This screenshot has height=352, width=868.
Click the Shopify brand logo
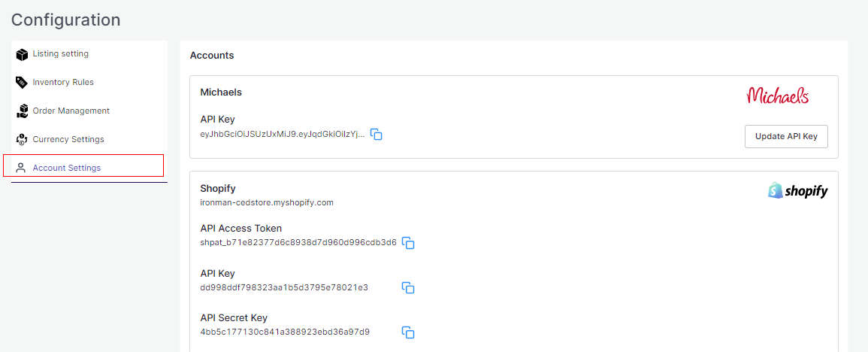[x=797, y=191]
